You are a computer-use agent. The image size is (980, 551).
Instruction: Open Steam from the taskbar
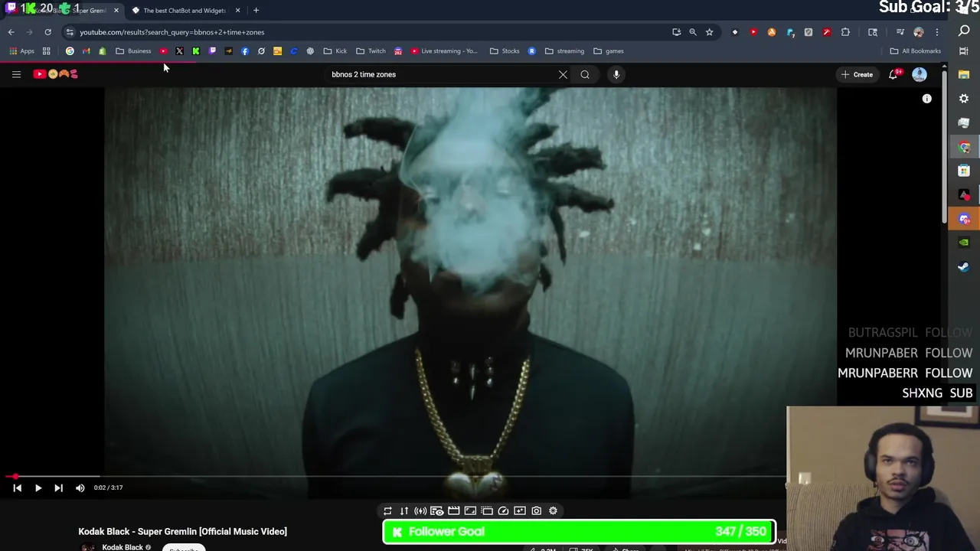964,266
